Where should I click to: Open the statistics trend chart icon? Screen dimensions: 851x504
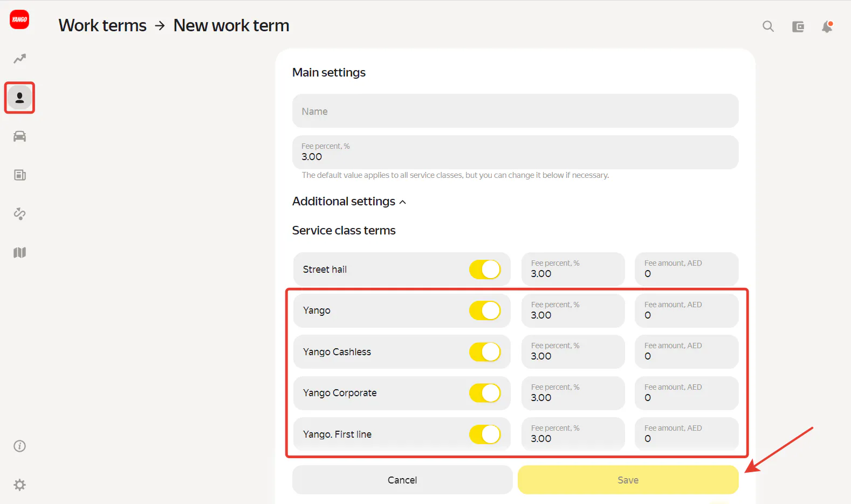click(20, 59)
